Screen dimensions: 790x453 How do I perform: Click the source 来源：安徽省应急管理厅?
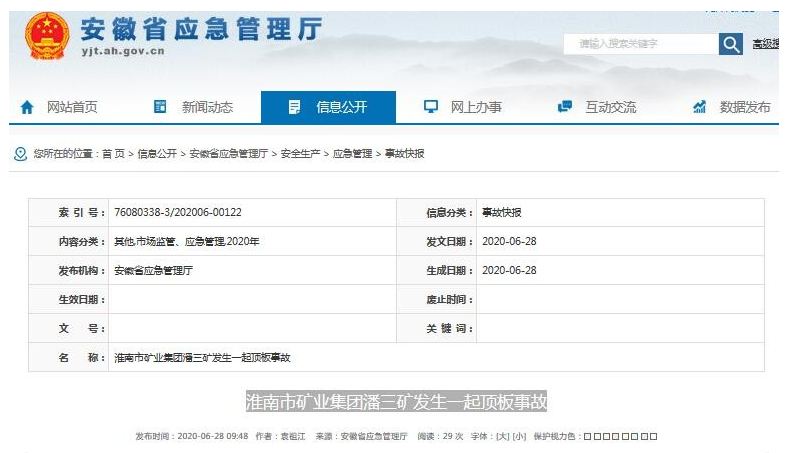point(361,436)
